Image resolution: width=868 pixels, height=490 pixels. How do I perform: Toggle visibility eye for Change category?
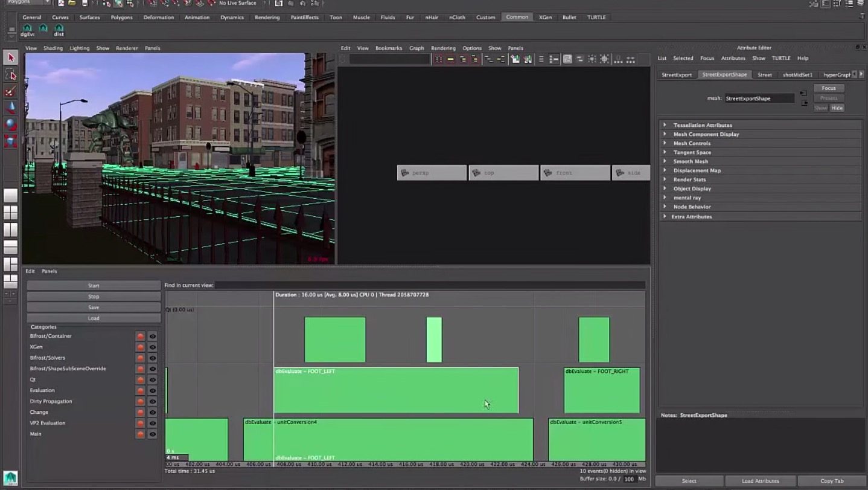[152, 413]
